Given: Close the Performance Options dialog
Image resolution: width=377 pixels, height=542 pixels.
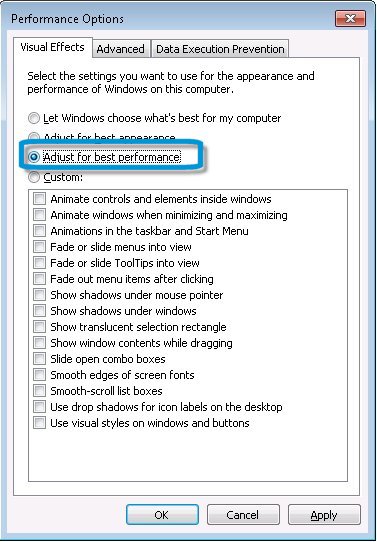Looking at the screenshot, I should coord(350,18).
